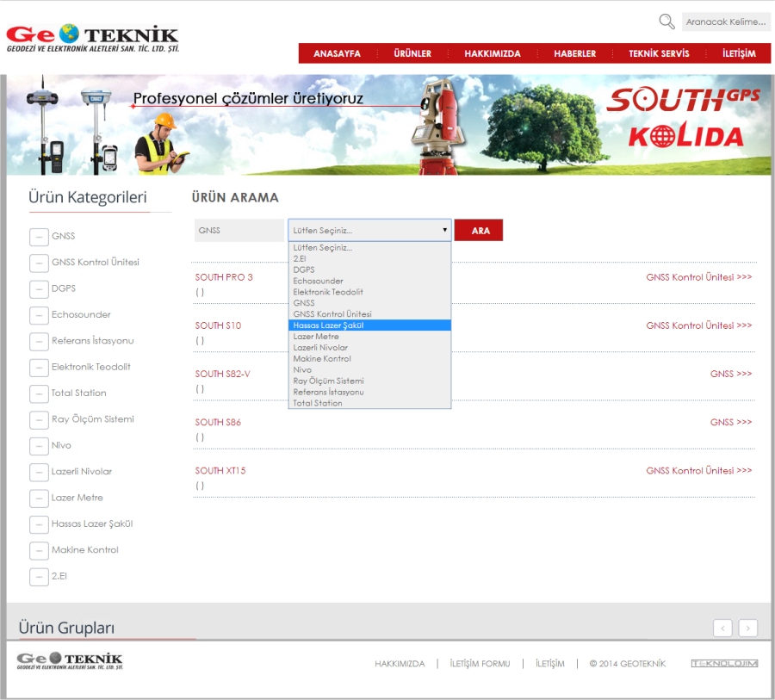The width and height of the screenshot is (775, 700).
Task: Choose 'Lazer Metre' from the dropdown list
Action: (369, 337)
